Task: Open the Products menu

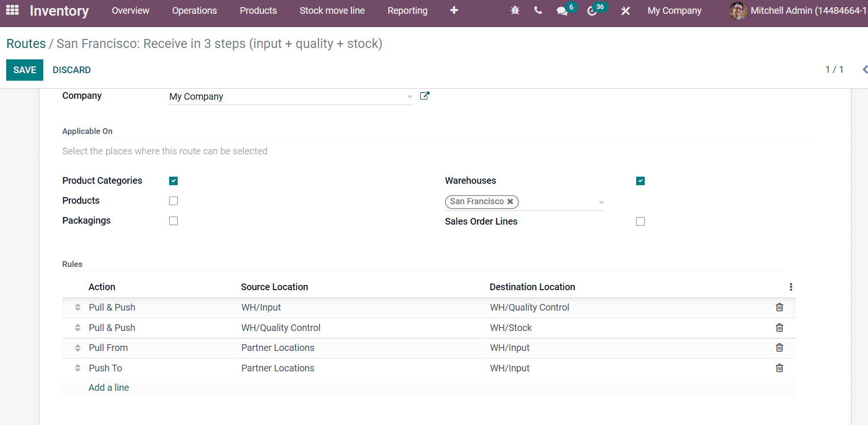Action: coord(258,10)
